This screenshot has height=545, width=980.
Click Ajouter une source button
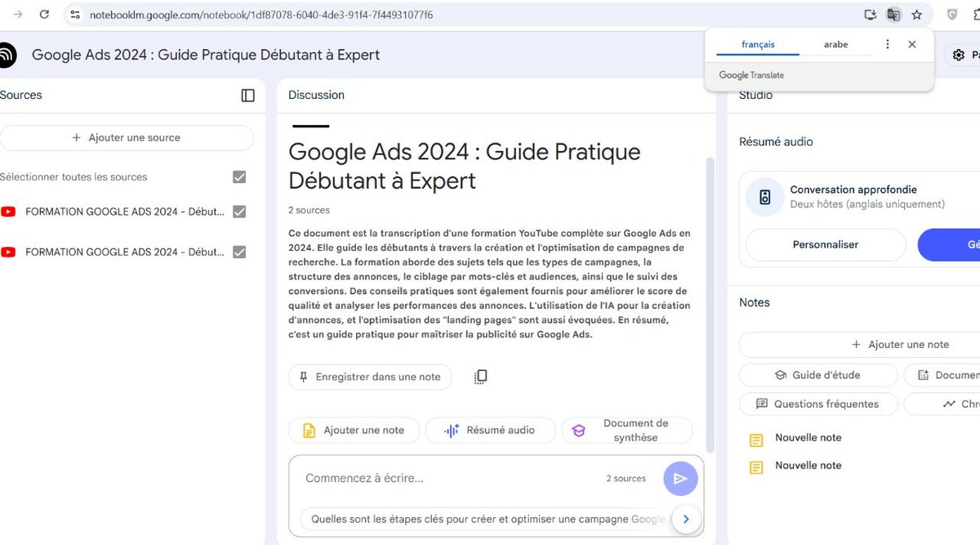pyautogui.click(x=127, y=138)
